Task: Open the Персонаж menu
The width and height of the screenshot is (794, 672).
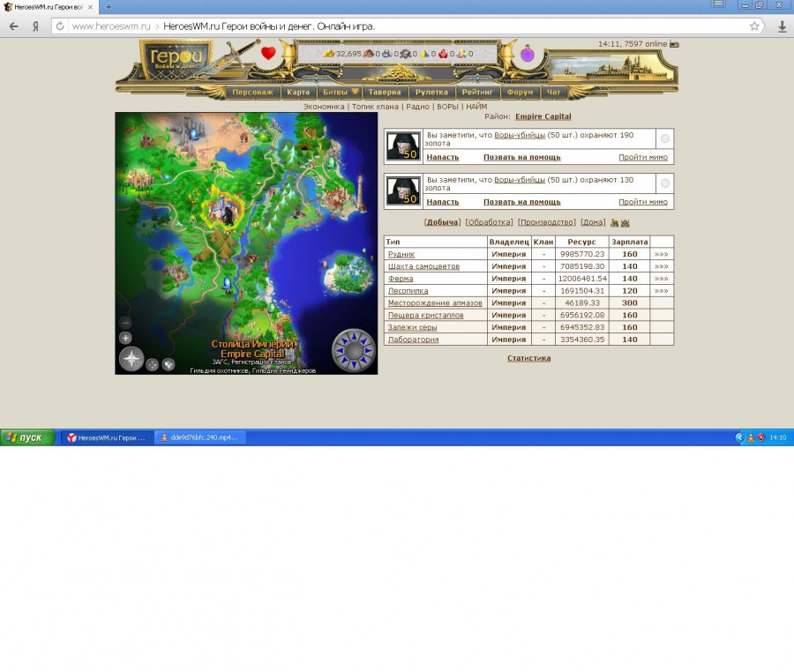Action: click(252, 92)
